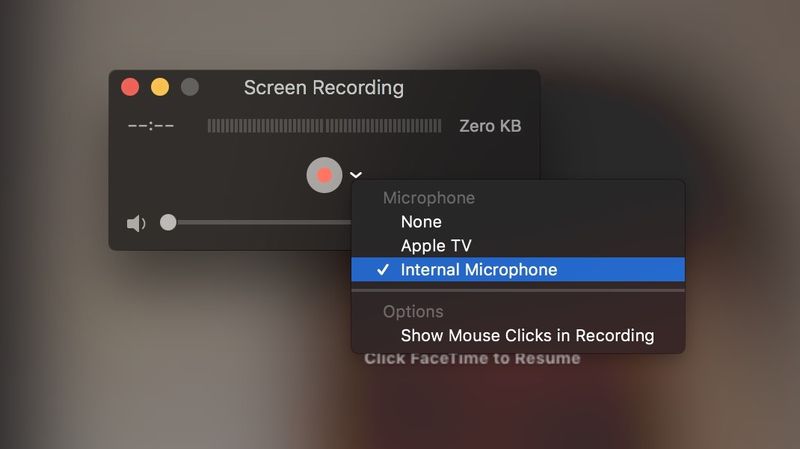
Task: Open the options chevron beside the record button
Action: (356, 175)
